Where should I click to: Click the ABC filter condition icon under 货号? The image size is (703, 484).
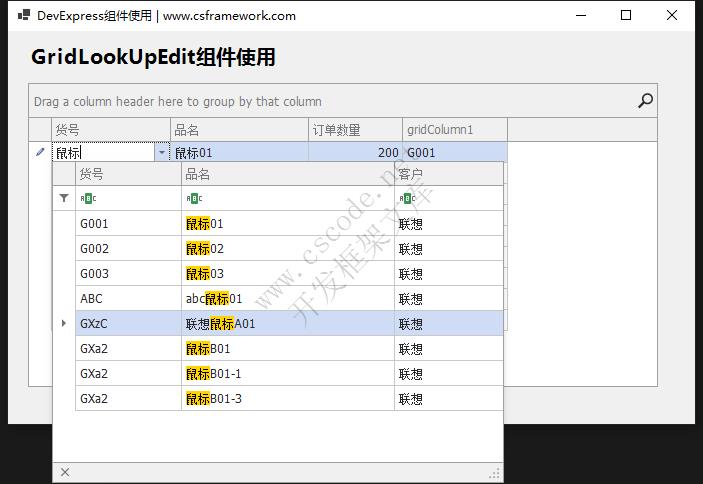pyautogui.click(x=88, y=199)
